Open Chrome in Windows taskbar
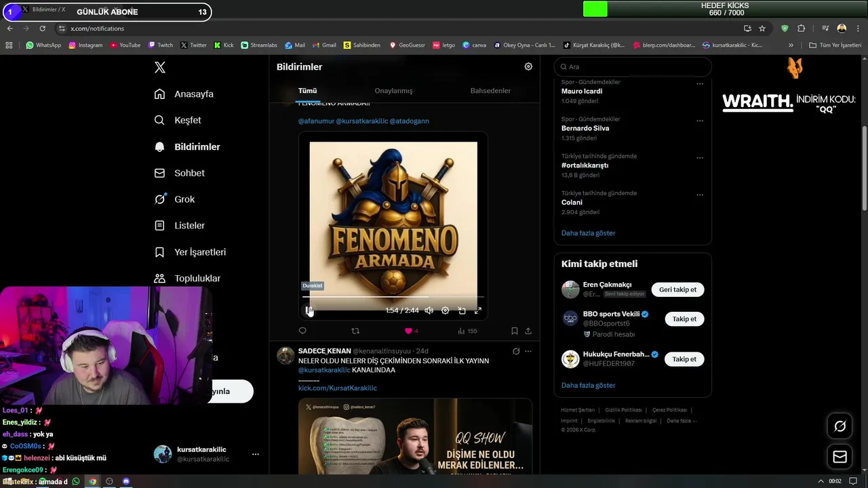Image resolution: width=868 pixels, height=488 pixels. click(93, 481)
